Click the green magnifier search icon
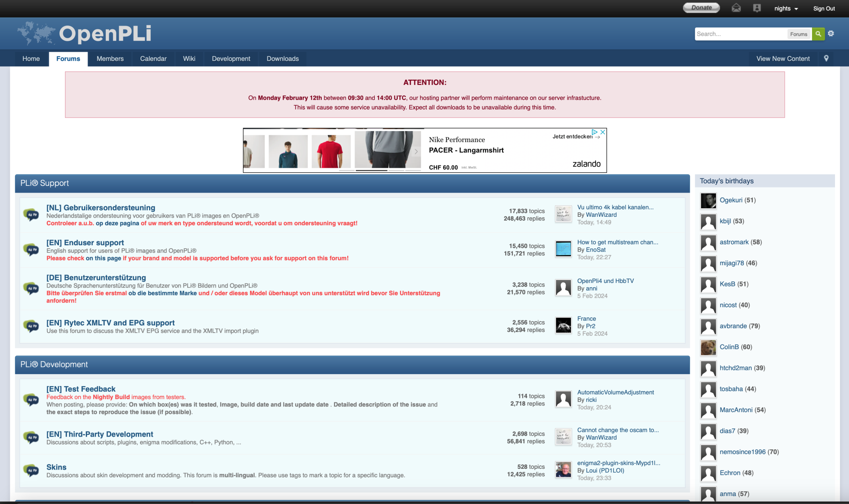This screenshot has width=849, height=504. click(818, 34)
